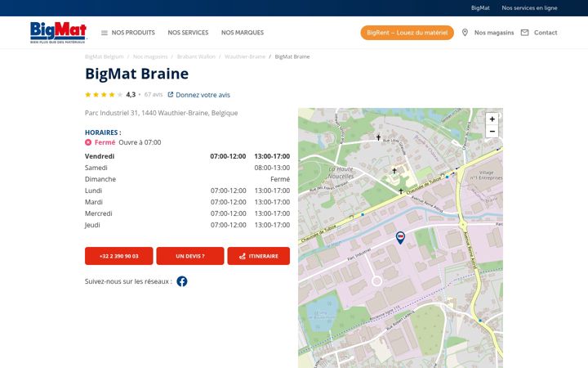Screen dimensions: 588x368
Task: Click the BigMat link in the top bar
Action: [x=480, y=8]
